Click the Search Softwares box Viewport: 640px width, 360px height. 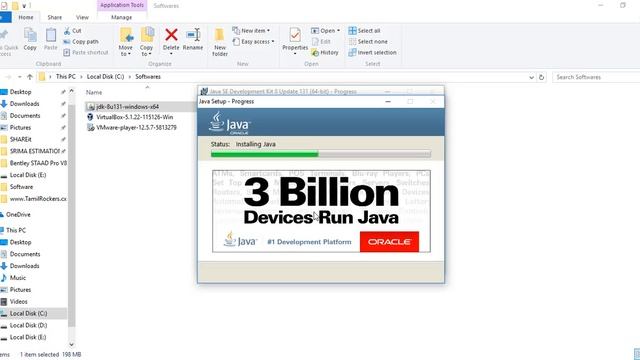pos(596,77)
